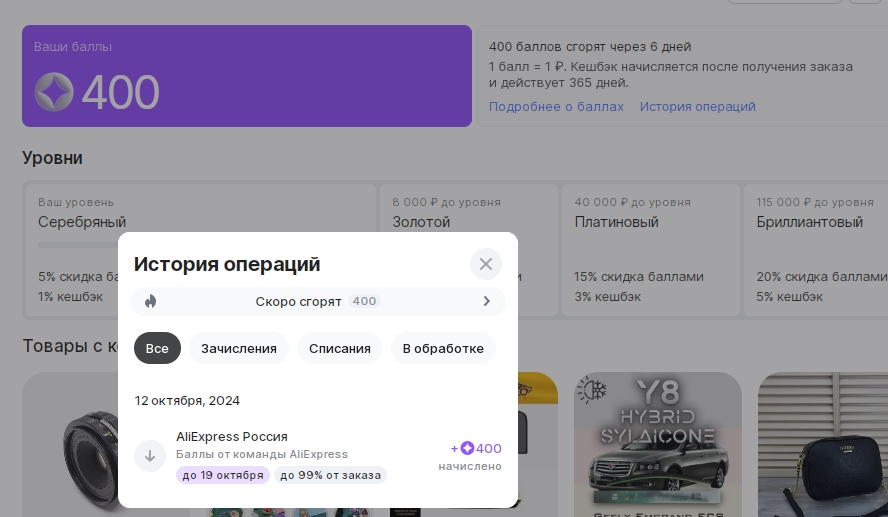The image size is (888, 517).
Task: Click the points star icon in purple banner
Action: pyautogui.click(x=54, y=92)
